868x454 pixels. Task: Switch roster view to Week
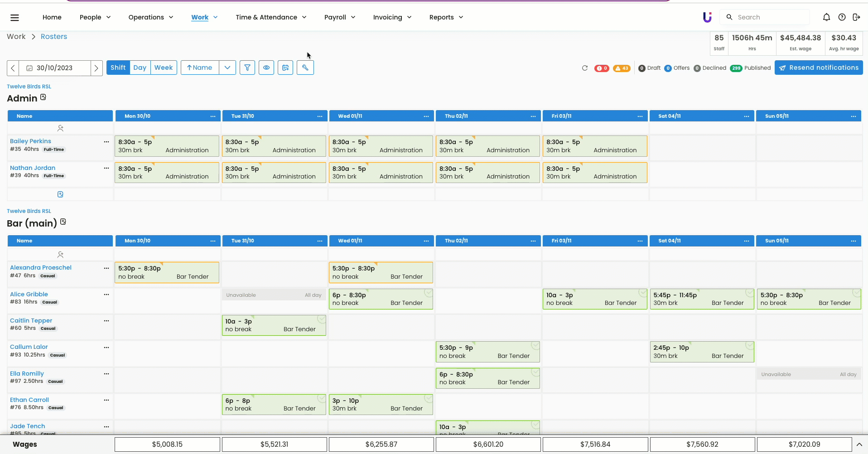(x=163, y=68)
